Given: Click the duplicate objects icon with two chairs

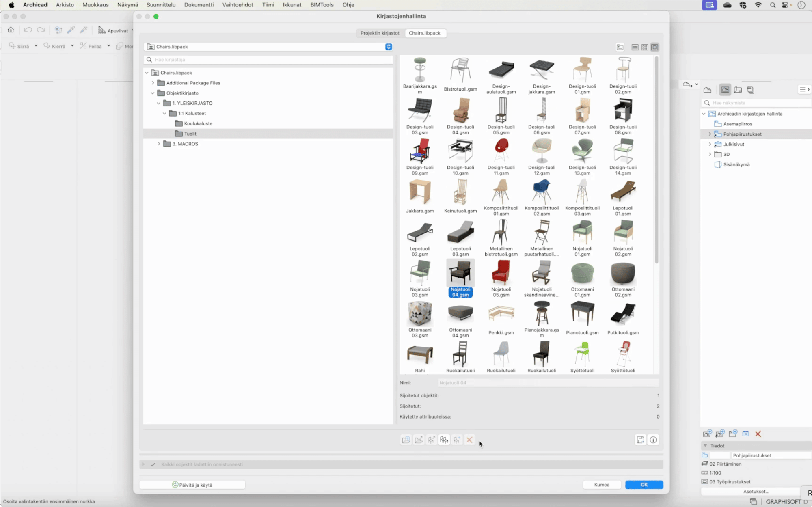Looking at the screenshot, I should click(444, 440).
